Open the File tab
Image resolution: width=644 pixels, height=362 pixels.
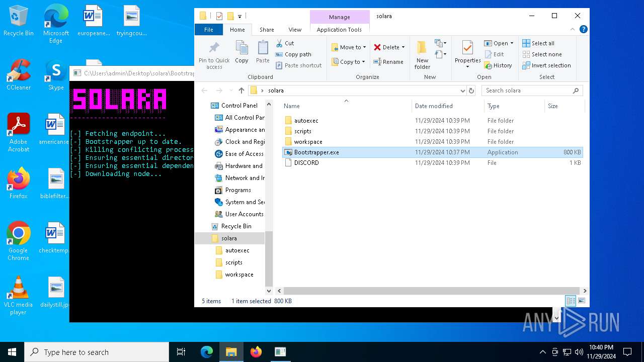coord(208,30)
